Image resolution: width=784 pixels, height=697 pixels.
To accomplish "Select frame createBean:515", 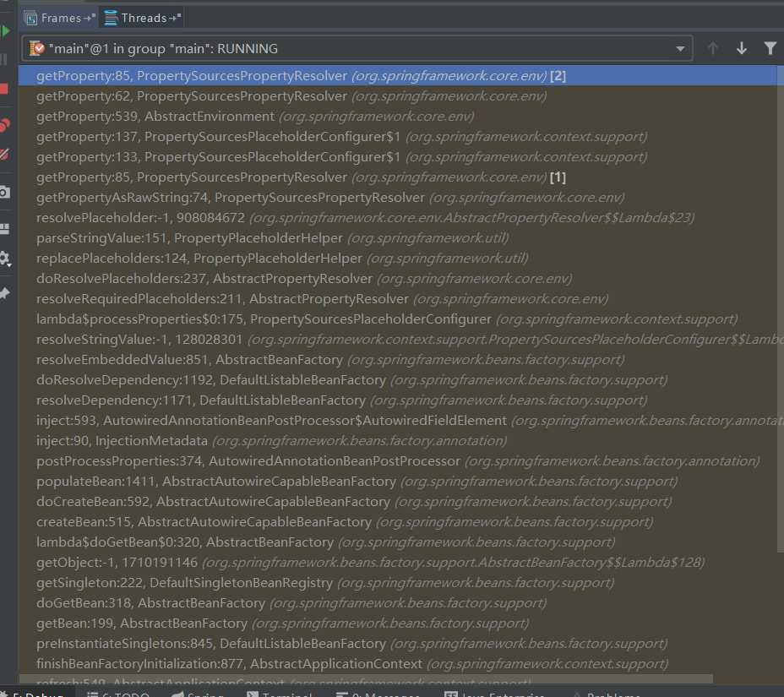I will click(x=398, y=522).
